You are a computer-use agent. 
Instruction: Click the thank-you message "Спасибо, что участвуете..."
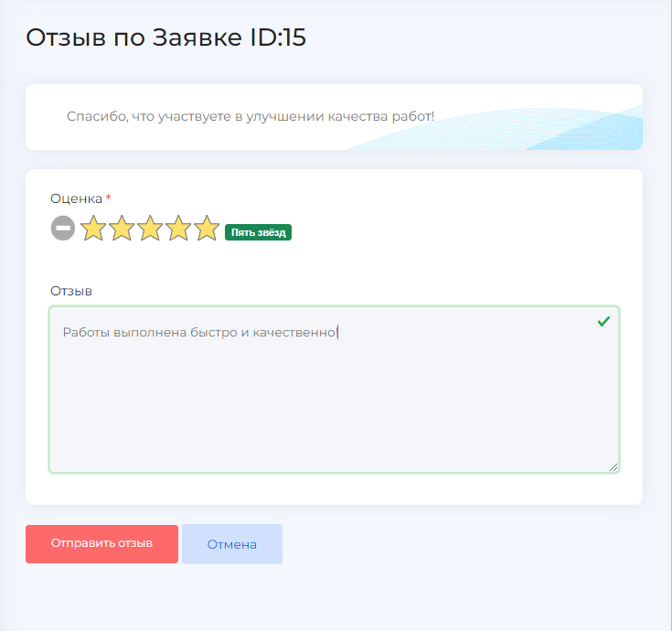point(251,117)
